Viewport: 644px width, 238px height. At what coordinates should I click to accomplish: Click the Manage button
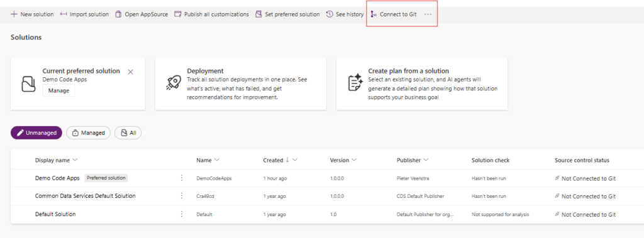[x=58, y=90]
